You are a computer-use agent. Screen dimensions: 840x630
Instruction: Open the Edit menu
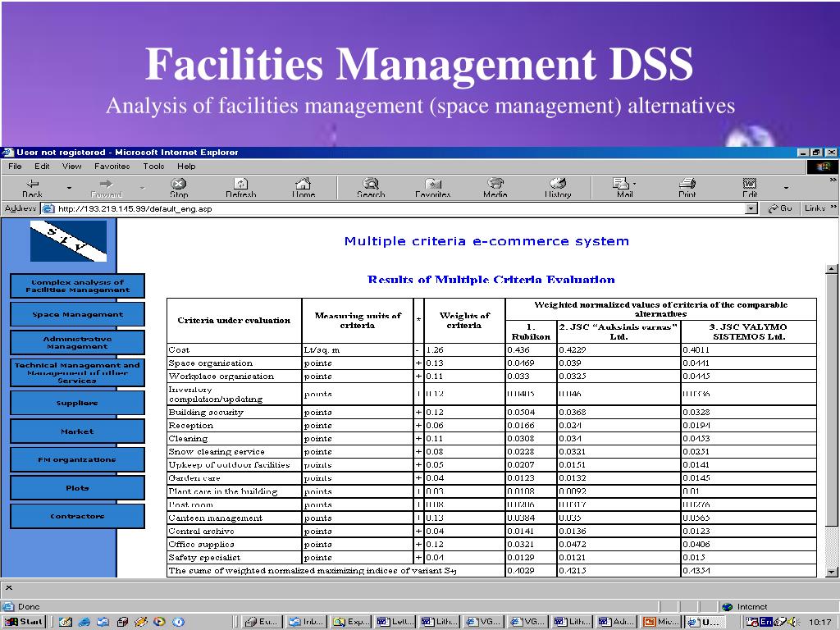pyautogui.click(x=42, y=166)
